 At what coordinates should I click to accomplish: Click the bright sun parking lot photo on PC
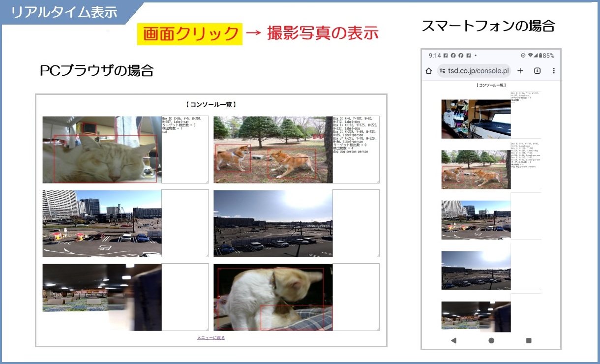[273, 223]
